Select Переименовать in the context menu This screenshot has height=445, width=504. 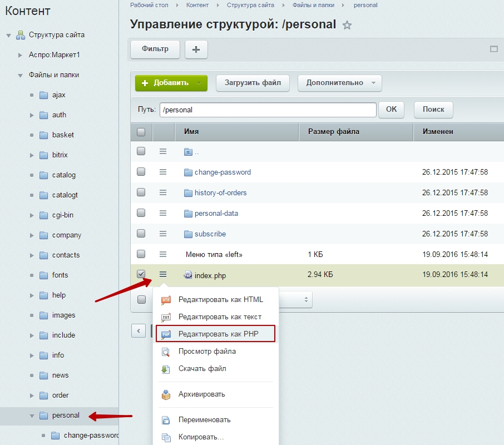coord(204,420)
